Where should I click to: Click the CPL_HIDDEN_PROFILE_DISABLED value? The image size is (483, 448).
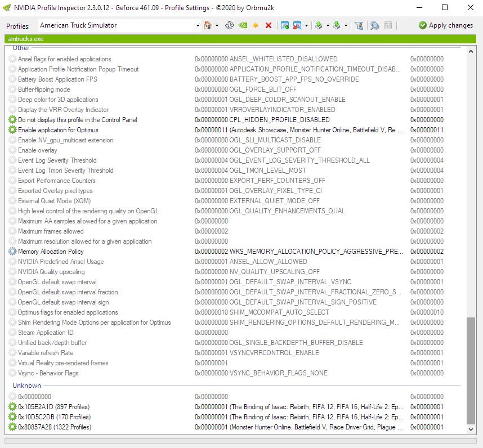279,120
